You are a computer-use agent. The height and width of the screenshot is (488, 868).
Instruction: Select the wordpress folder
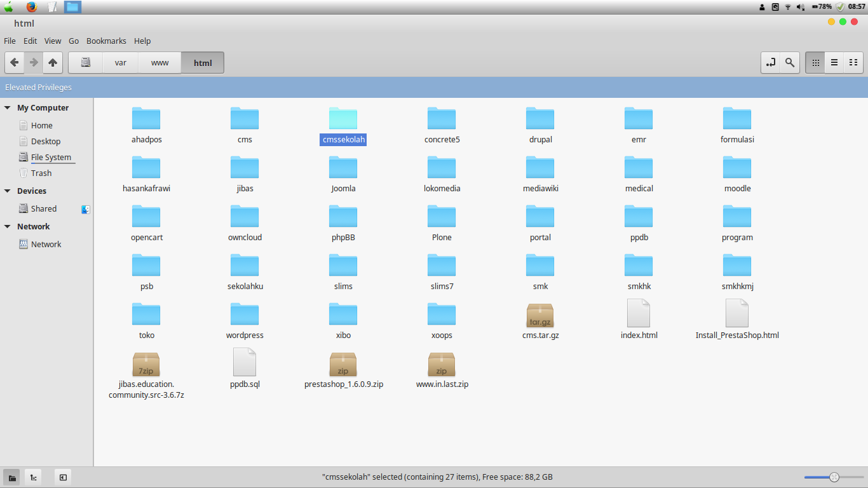pyautogui.click(x=245, y=322)
